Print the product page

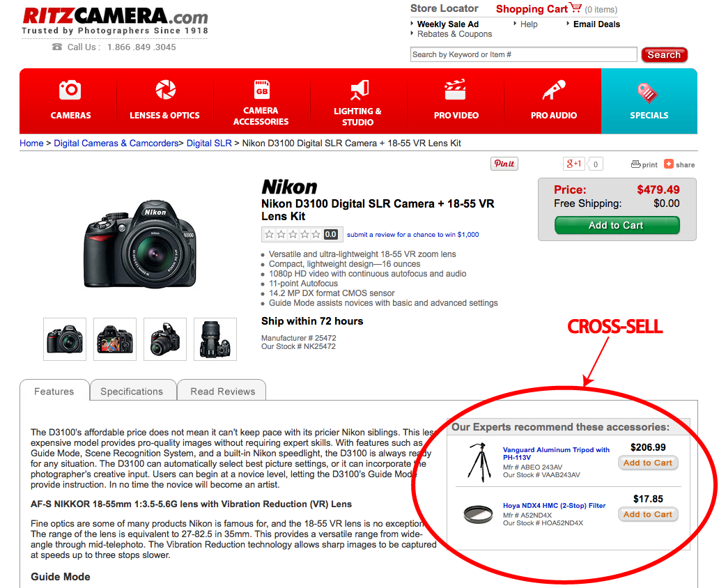[x=644, y=164]
